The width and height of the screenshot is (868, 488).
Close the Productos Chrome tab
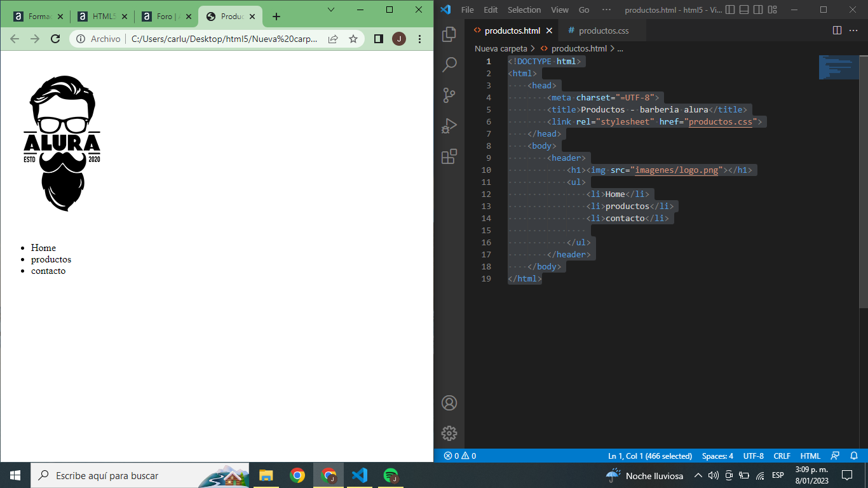pyautogui.click(x=253, y=17)
